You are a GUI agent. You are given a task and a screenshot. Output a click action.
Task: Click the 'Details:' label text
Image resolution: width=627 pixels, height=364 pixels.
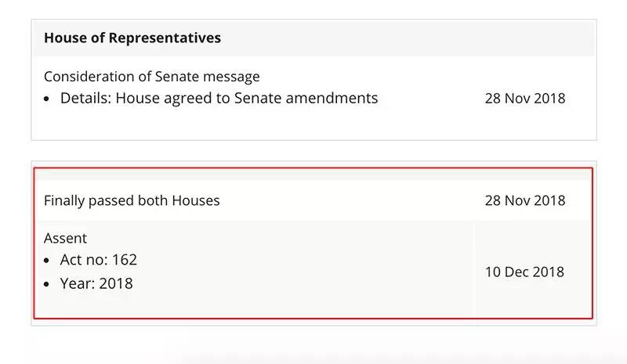85,98
